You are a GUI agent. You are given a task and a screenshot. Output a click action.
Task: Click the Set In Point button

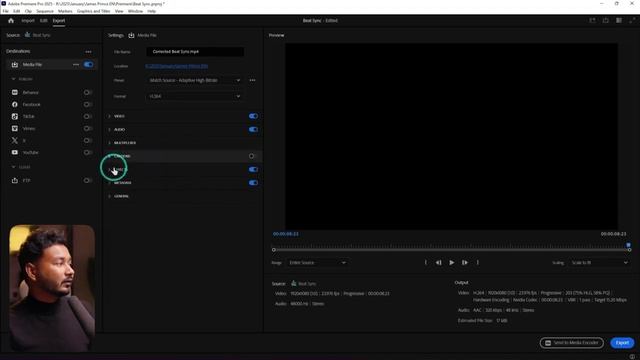pos(425,262)
